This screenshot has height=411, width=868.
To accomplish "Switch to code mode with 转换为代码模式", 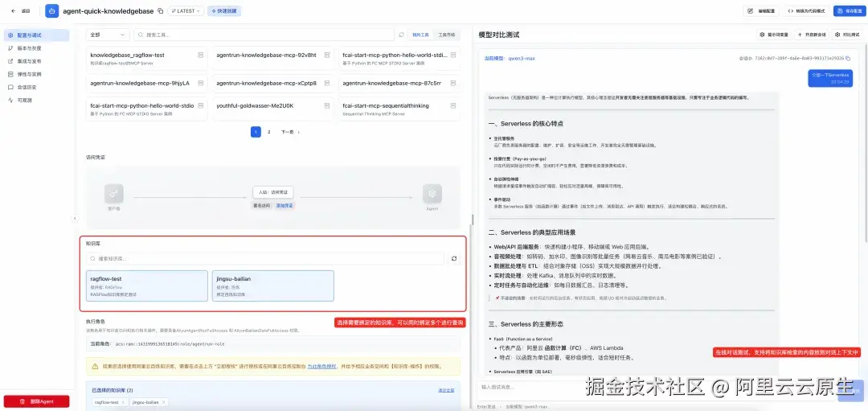I will coord(806,11).
